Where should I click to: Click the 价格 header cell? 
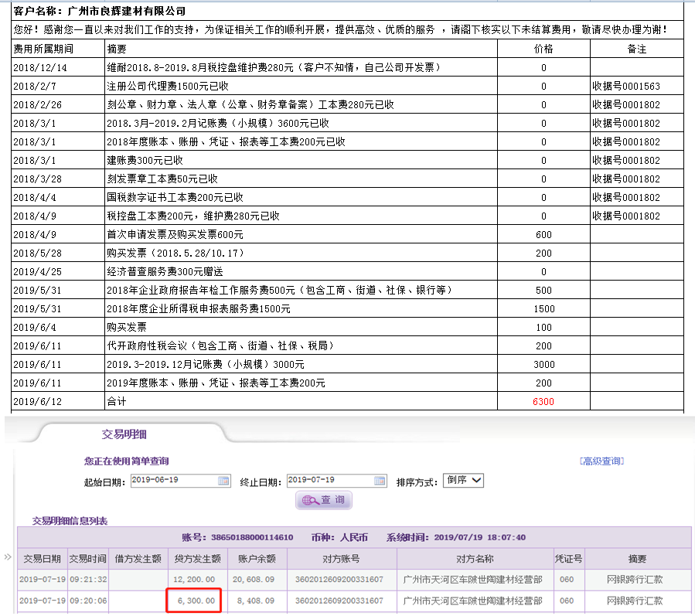(x=543, y=49)
